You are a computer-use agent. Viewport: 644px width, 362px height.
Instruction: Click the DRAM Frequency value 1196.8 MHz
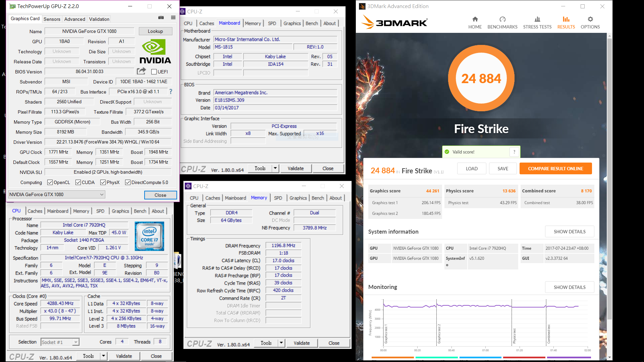[283, 245]
